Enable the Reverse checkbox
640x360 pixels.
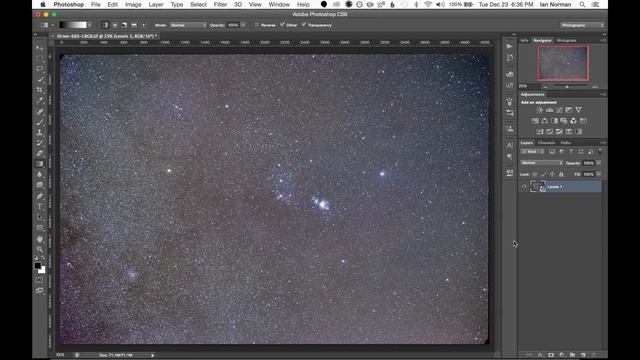(257, 25)
